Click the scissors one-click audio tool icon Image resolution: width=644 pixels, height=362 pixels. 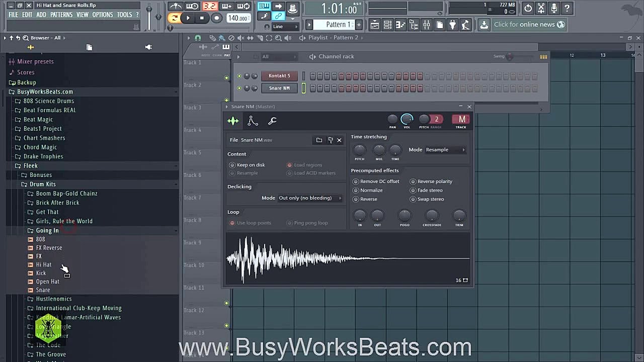(x=541, y=8)
